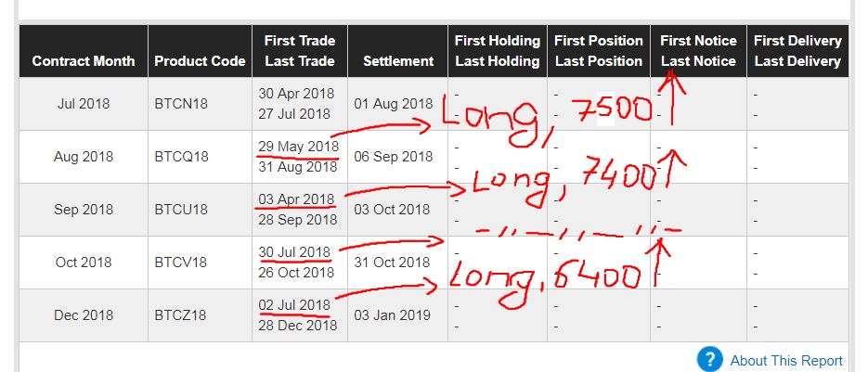
Task: Click the First Position Last Position header
Action: [599, 51]
